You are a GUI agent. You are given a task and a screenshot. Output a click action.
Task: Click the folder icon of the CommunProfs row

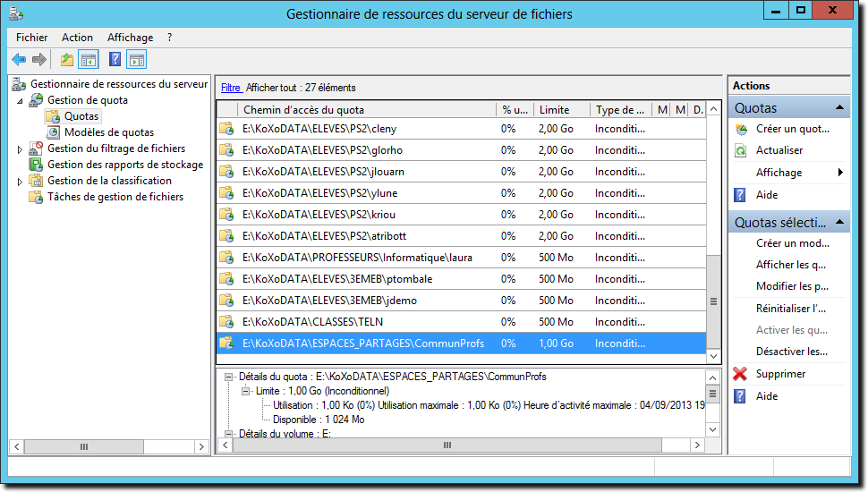pyautogui.click(x=226, y=344)
